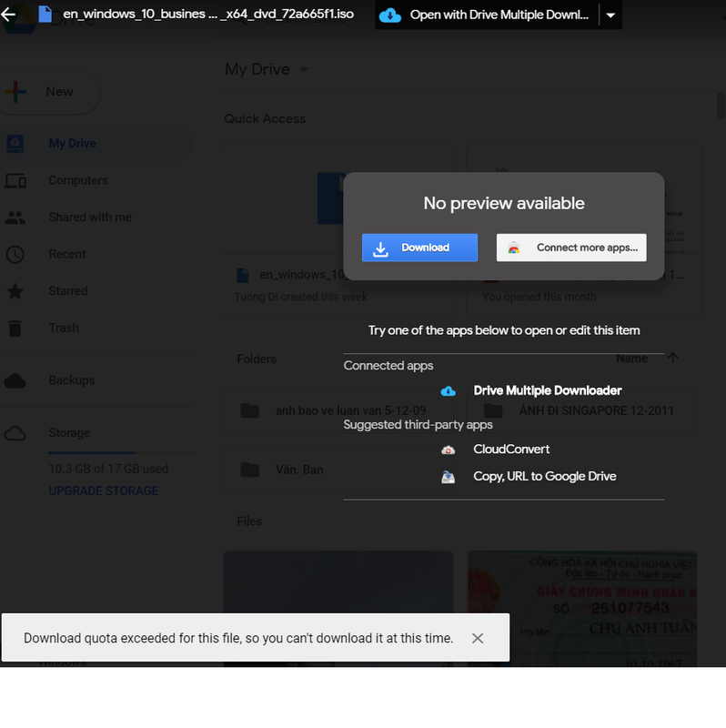Viewport: 726px width, 728px height.
Task: Click the Name sort column header
Action: pyautogui.click(x=631, y=359)
